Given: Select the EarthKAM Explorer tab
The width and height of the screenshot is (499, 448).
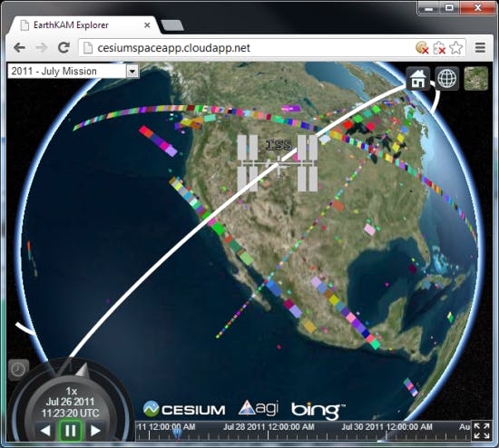Looking at the screenshot, I should 83,25.
